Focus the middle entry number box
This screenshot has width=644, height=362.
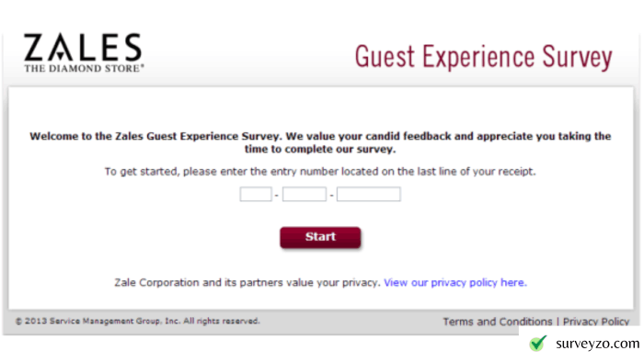click(305, 194)
